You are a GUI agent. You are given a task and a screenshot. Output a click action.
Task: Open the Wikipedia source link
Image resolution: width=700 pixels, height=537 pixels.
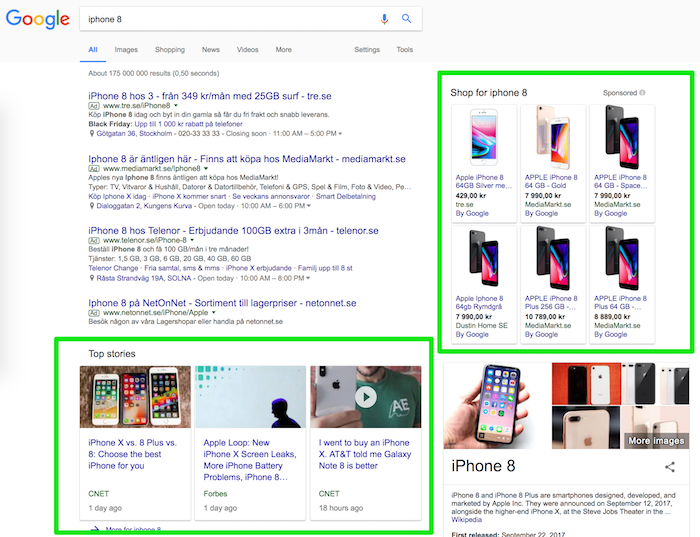pos(467,520)
